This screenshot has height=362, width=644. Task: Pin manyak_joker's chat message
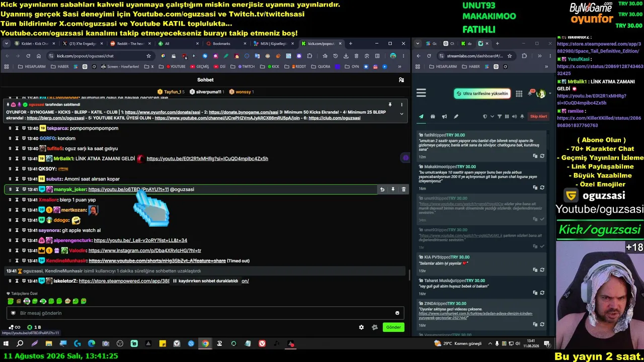tap(393, 190)
